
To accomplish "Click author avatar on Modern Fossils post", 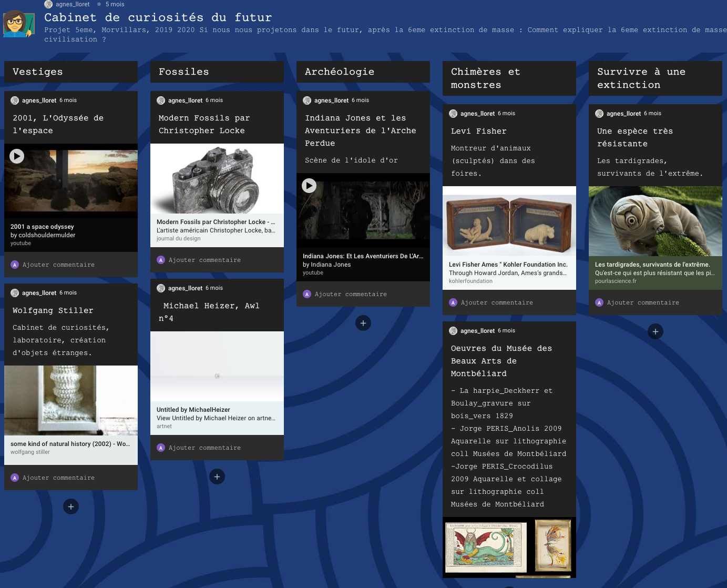I will (x=161, y=100).
